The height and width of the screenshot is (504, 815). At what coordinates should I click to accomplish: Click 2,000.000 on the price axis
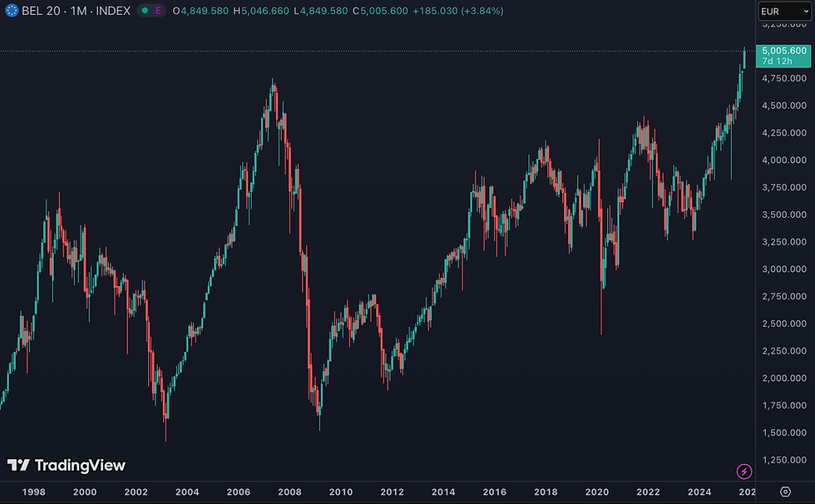(783, 378)
